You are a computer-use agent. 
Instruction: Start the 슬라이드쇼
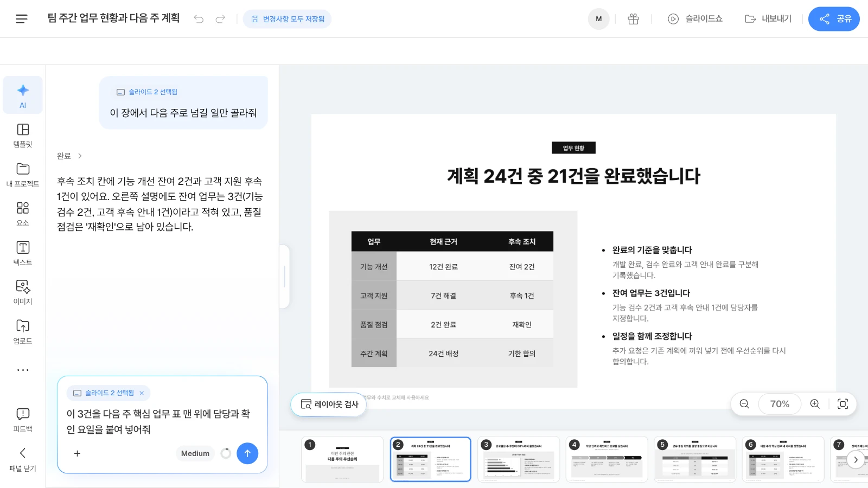click(695, 19)
